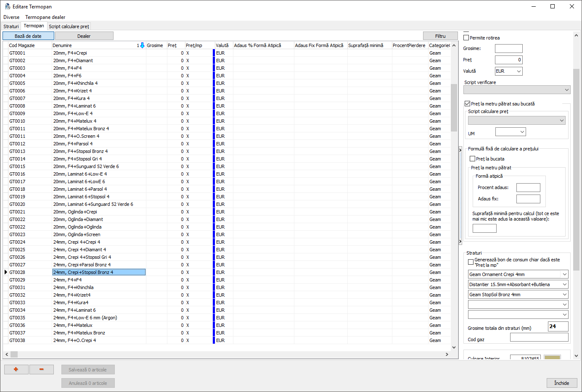582x392 pixels.
Task: Click the blue sort arrow in Denumire header
Action: 142,45
